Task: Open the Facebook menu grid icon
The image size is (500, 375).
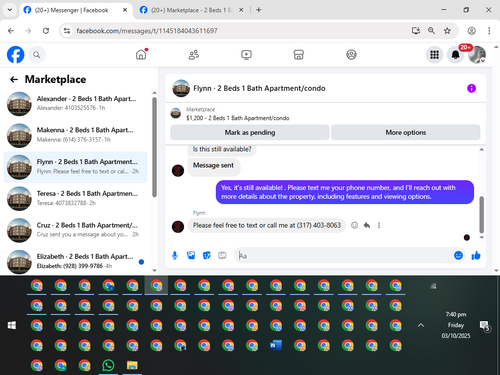Action: (x=434, y=55)
